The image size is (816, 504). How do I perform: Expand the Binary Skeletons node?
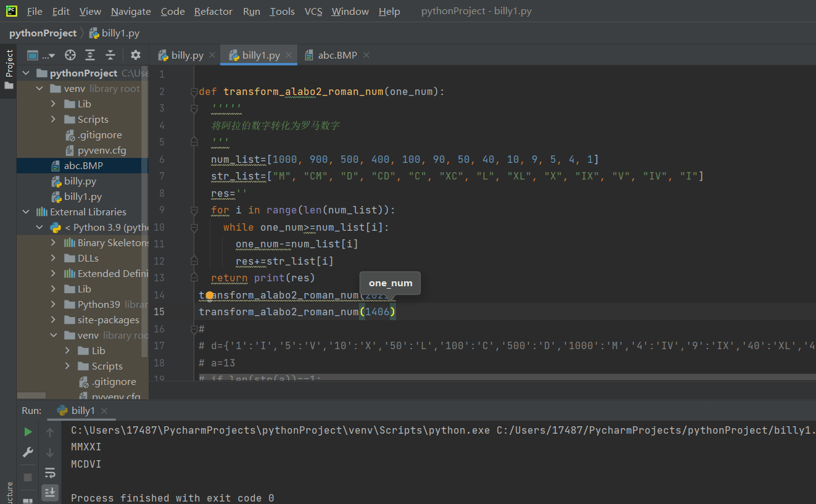54,242
